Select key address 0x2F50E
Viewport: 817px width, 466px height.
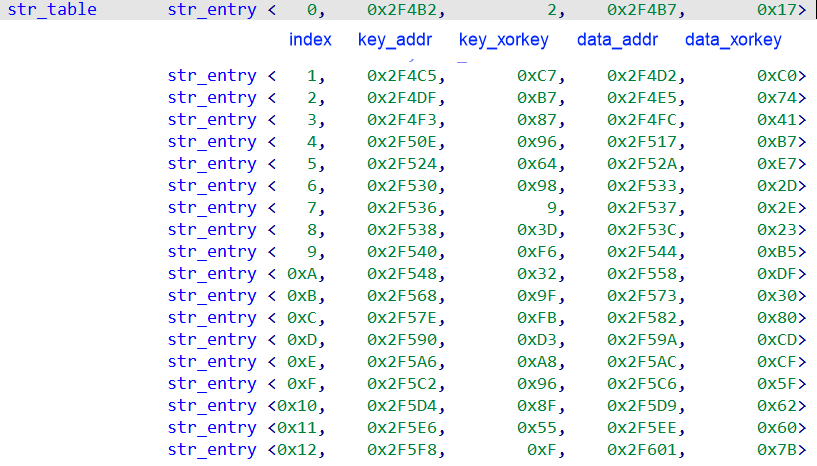[401, 141]
